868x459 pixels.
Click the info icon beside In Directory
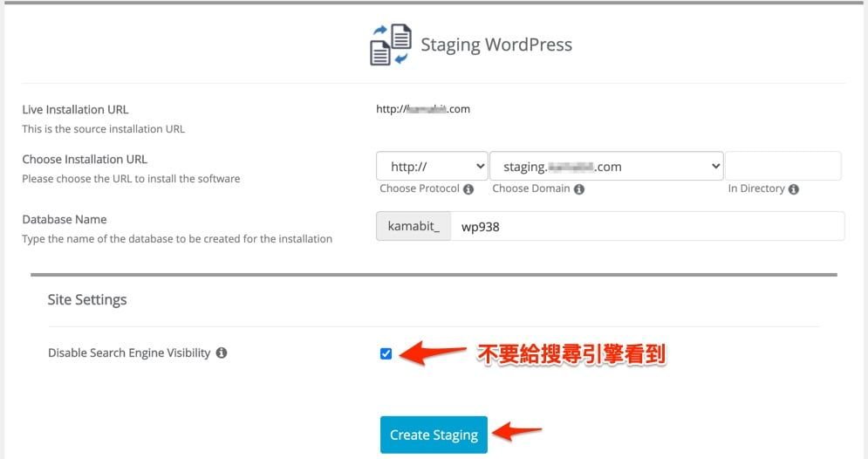click(x=794, y=189)
